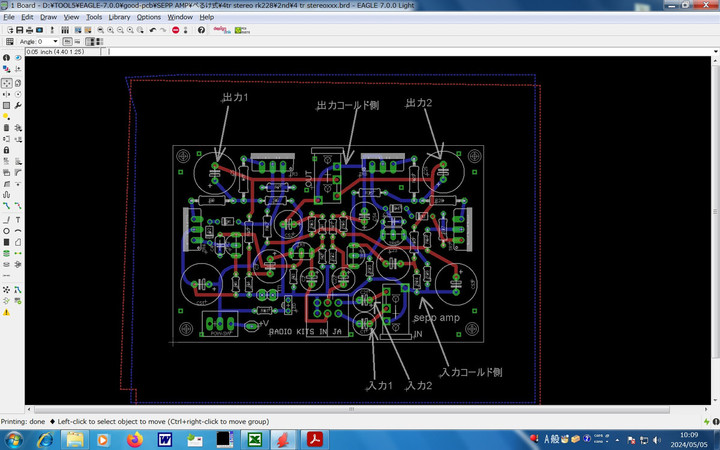Viewport: 720px width, 450px height.
Task: Click the Firefox icon in the taskbar
Action: point(135,439)
